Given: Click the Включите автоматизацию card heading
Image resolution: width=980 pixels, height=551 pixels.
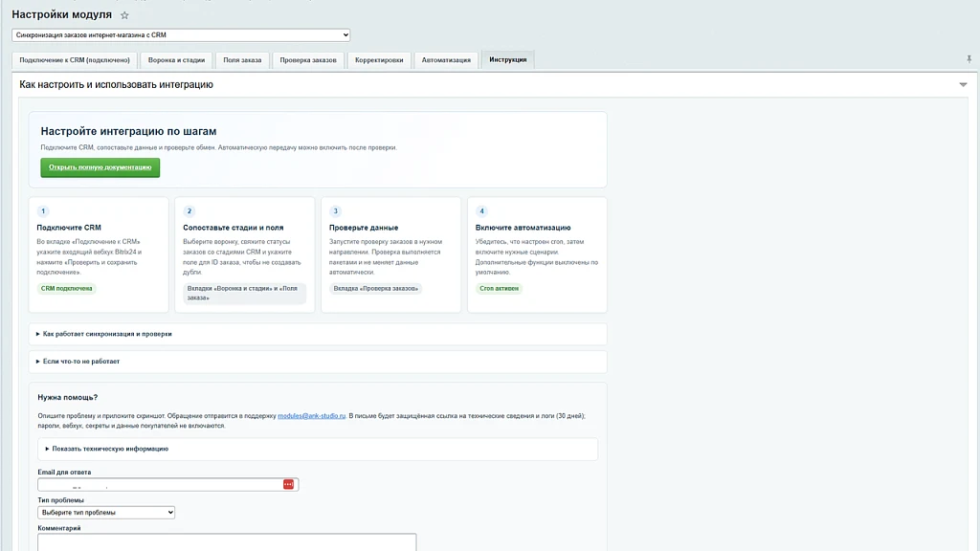Looking at the screenshot, I should tap(523, 228).
